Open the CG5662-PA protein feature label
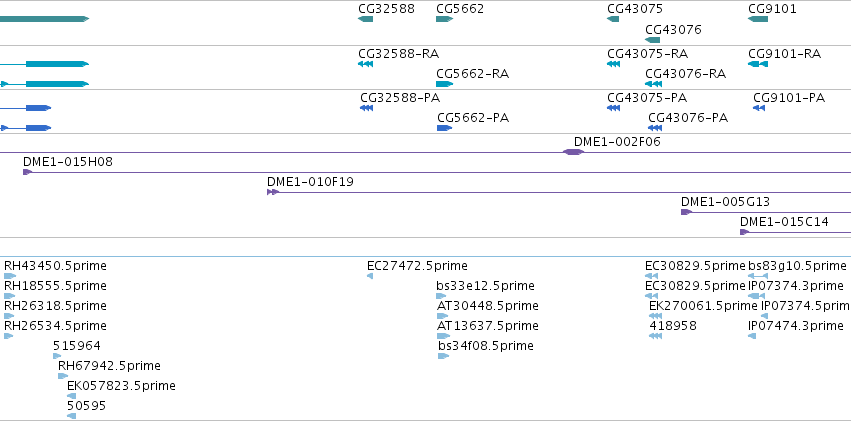 click(473, 118)
